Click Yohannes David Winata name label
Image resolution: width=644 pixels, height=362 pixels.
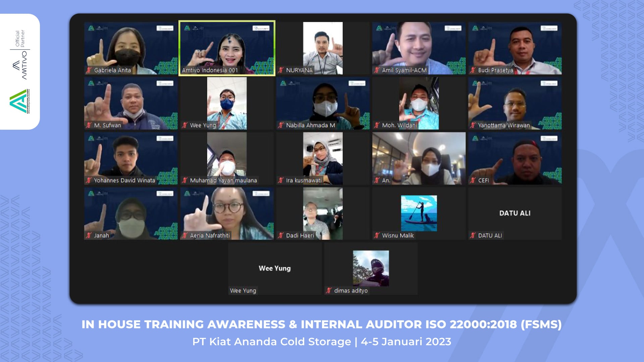(x=124, y=180)
